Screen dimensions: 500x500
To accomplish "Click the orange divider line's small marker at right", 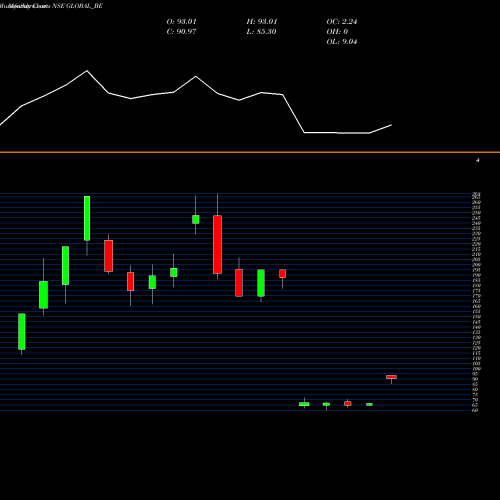I will pyautogui.click(x=478, y=160).
